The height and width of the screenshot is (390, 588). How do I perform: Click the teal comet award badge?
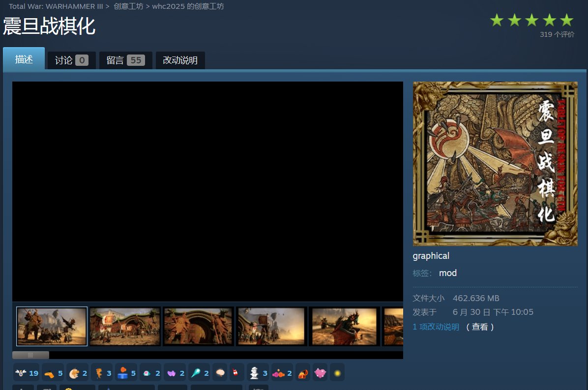(x=199, y=373)
